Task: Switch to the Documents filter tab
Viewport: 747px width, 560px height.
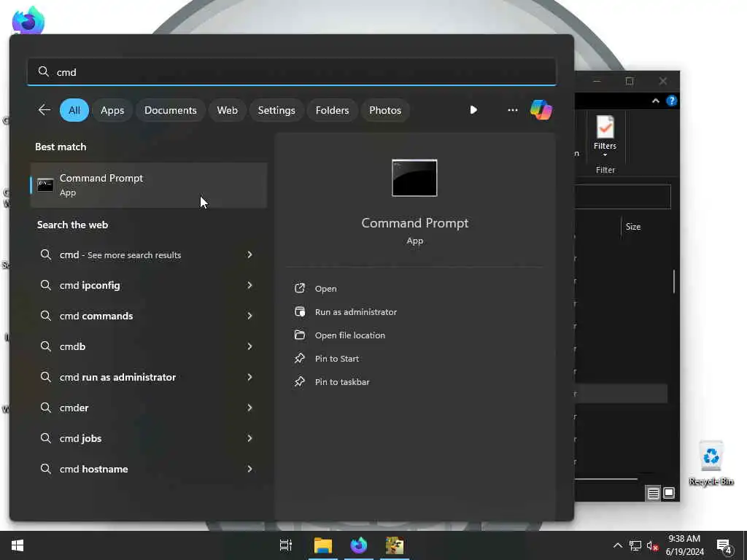Action: [171, 110]
